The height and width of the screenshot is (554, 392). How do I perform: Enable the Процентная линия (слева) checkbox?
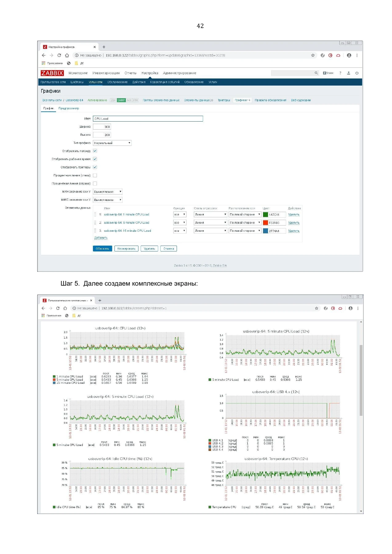(x=95, y=175)
